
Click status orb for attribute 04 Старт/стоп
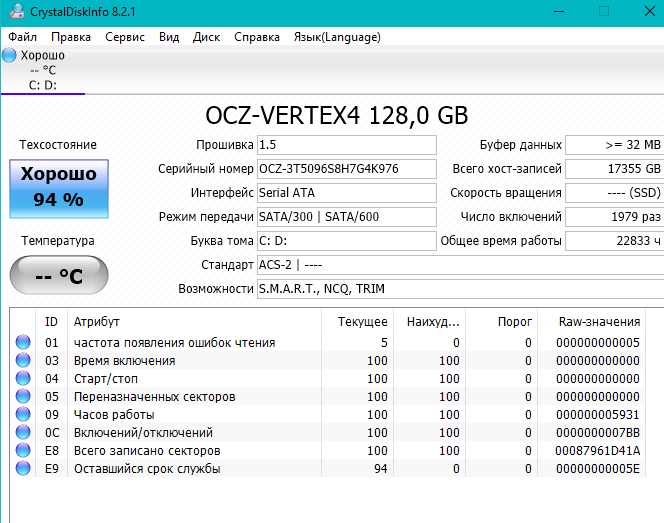tap(23, 378)
